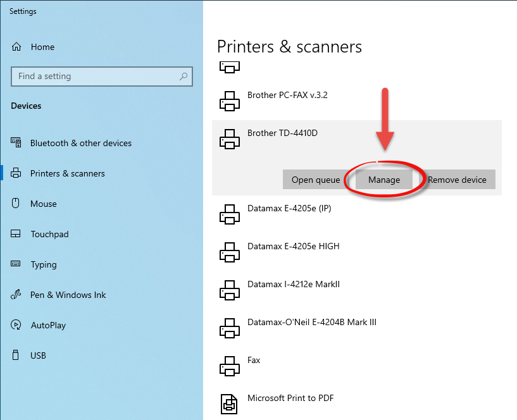
Task: Select the Bluetooth & other devices icon
Action: click(x=17, y=143)
